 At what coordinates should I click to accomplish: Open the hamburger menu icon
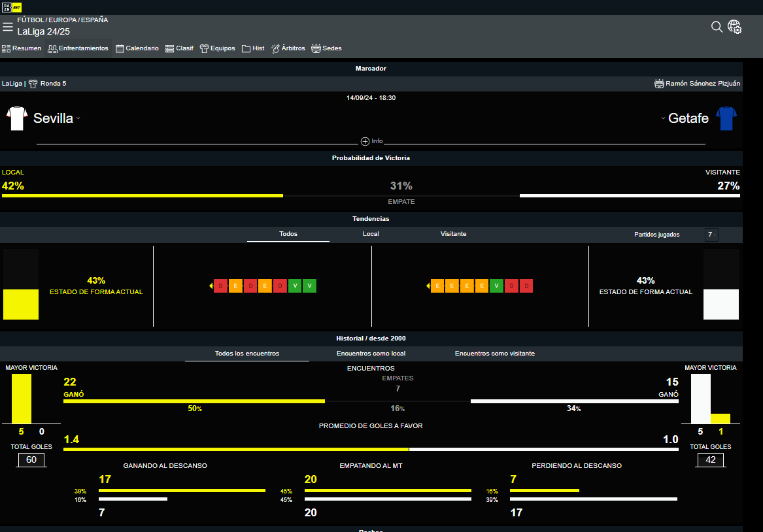click(8, 27)
